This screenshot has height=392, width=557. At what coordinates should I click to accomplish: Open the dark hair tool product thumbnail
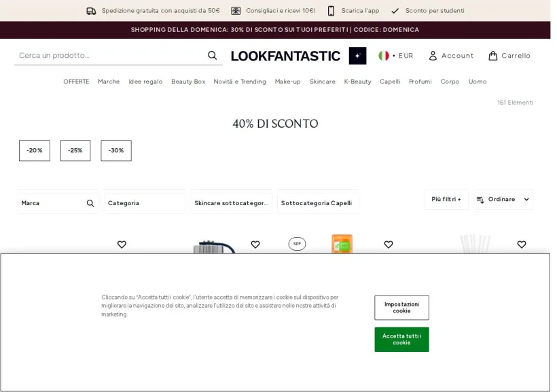pos(214,247)
